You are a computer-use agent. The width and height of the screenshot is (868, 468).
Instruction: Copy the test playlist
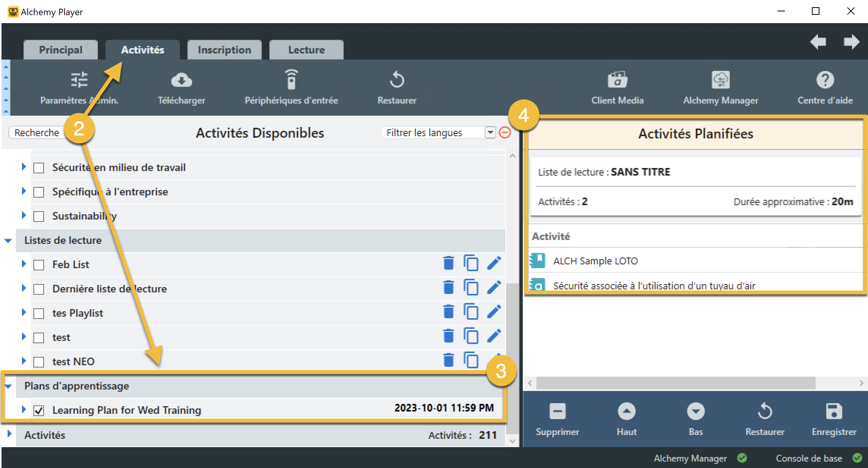471,336
